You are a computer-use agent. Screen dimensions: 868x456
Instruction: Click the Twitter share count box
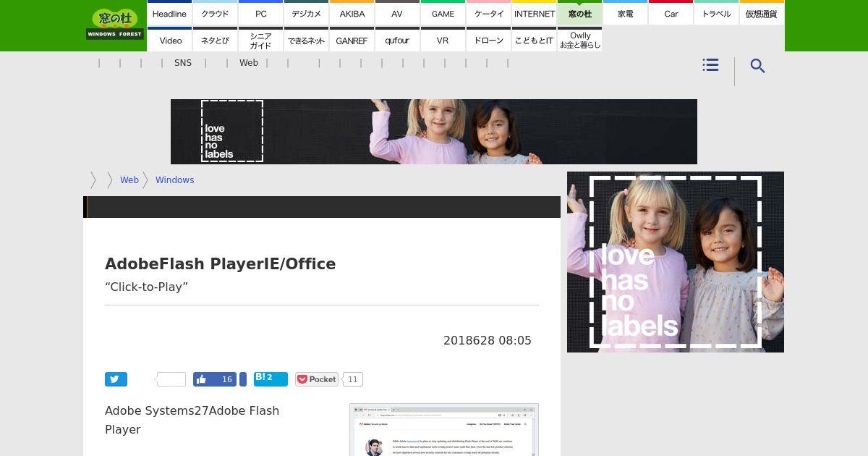tap(171, 379)
